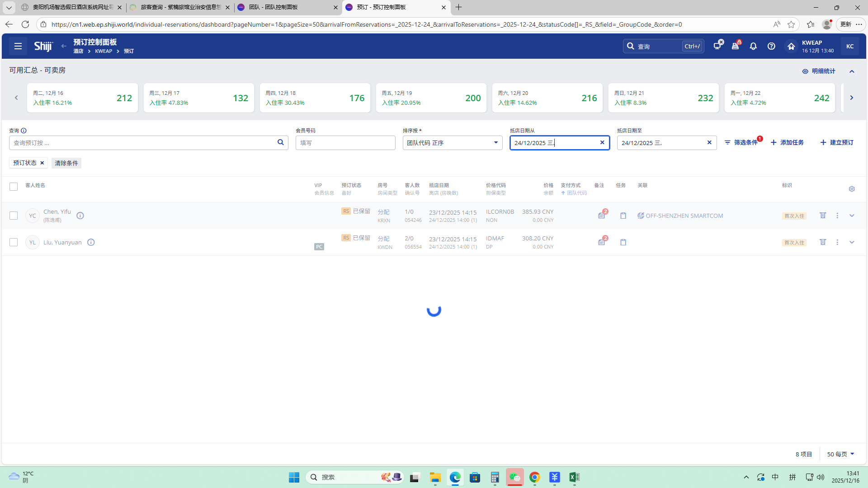
Task: Tick the select-all reservations checkbox
Action: point(14,187)
